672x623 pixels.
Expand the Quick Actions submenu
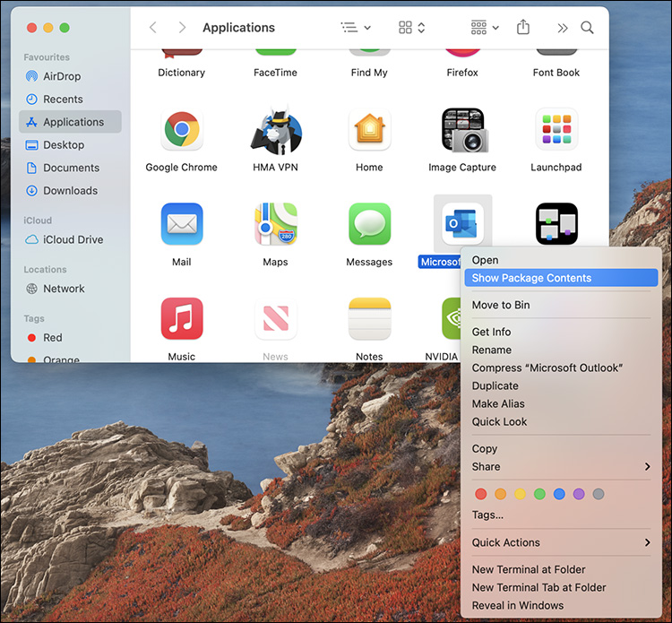[x=561, y=542]
